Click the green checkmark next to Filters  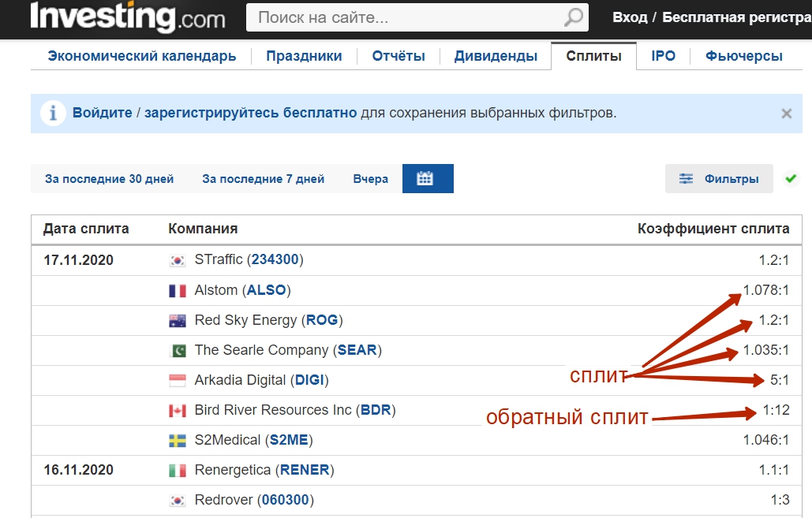791,179
